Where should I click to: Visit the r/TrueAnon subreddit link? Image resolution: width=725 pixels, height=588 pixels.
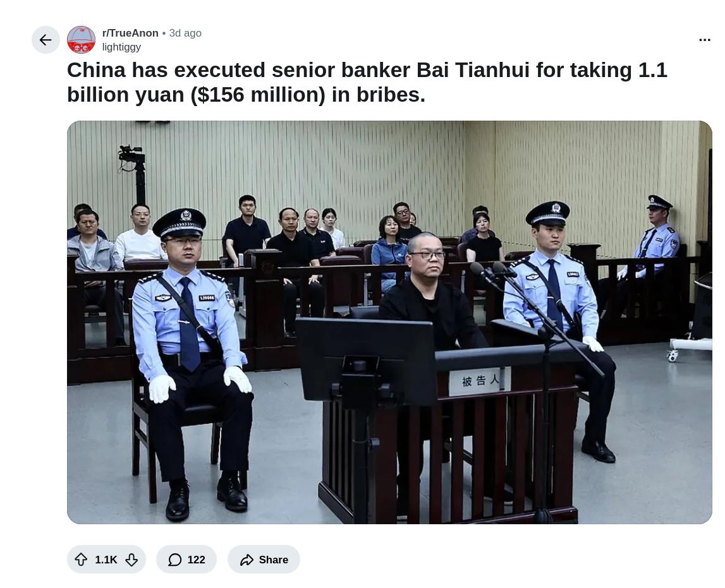tap(130, 33)
